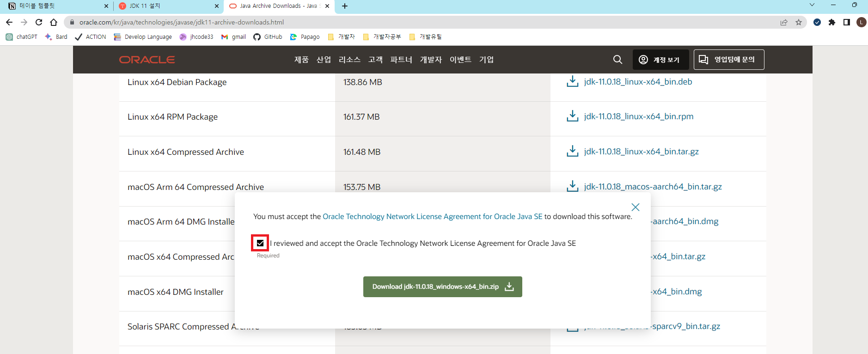Open the blue checkmark extension icon
The width and height of the screenshot is (868, 354).
coord(817,22)
